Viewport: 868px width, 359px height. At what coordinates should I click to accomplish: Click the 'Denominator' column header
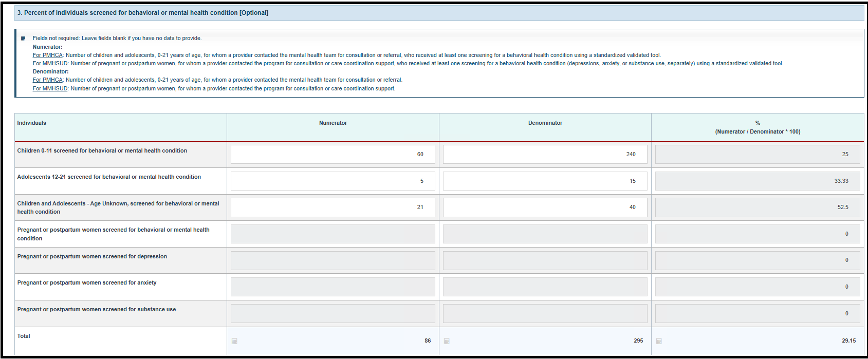tap(545, 123)
